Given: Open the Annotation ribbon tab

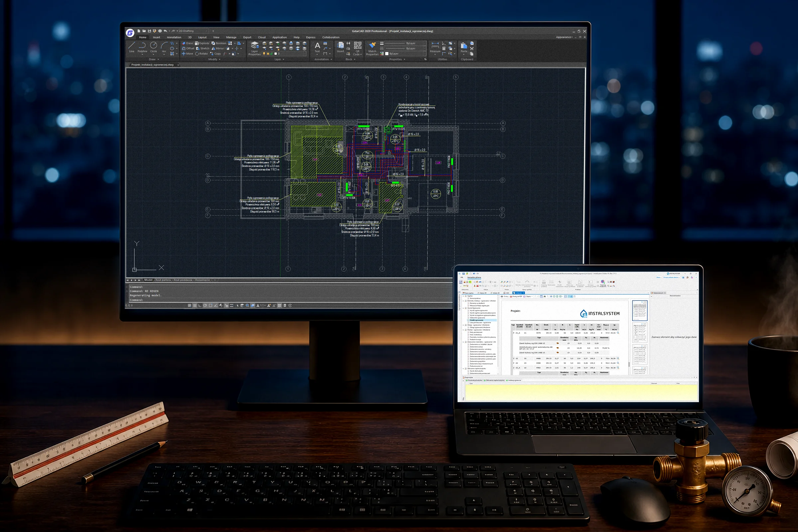Looking at the screenshot, I should (x=174, y=37).
